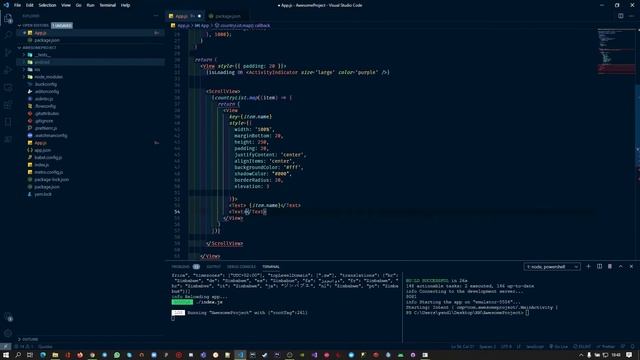
Task: Open the node, powershell terminal dropdown
Action: tap(552, 267)
